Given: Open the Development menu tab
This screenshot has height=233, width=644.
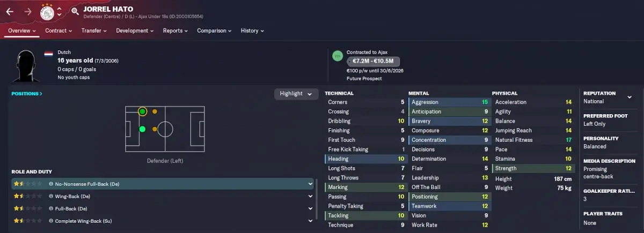Looking at the screenshot, I should point(135,31).
